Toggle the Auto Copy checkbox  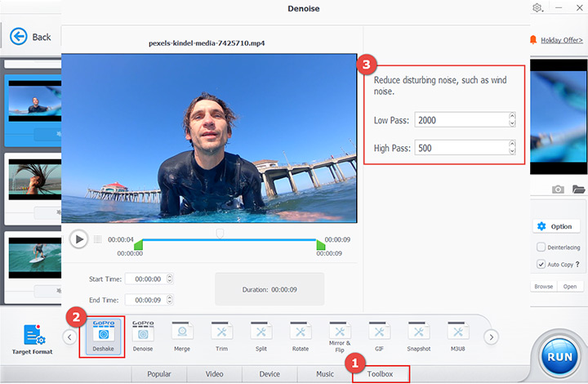tap(541, 265)
